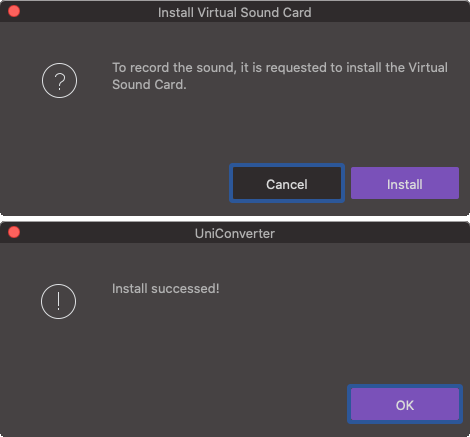Click the word "Virtual" in the message
470x437 pixels.
[x=428, y=68]
